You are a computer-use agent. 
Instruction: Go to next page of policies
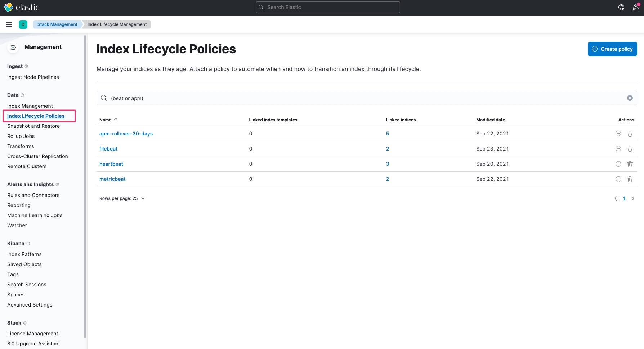pyautogui.click(x=633, y=198)
